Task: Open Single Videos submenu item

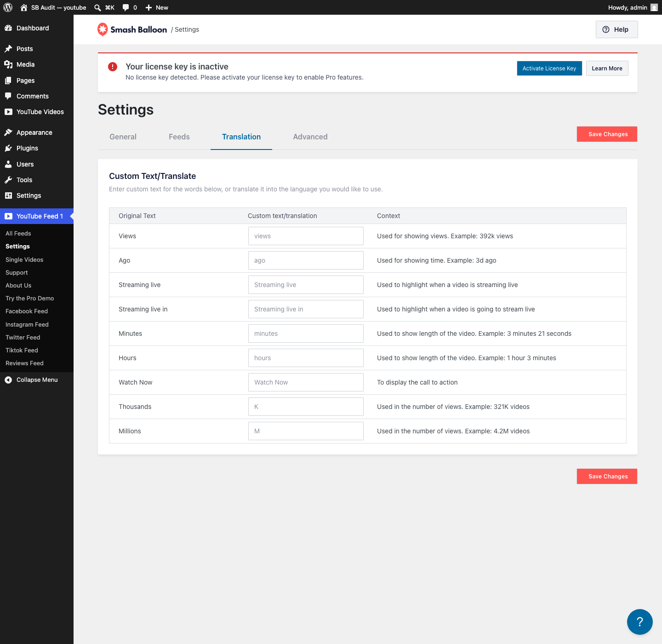Action: click(24, 260)
